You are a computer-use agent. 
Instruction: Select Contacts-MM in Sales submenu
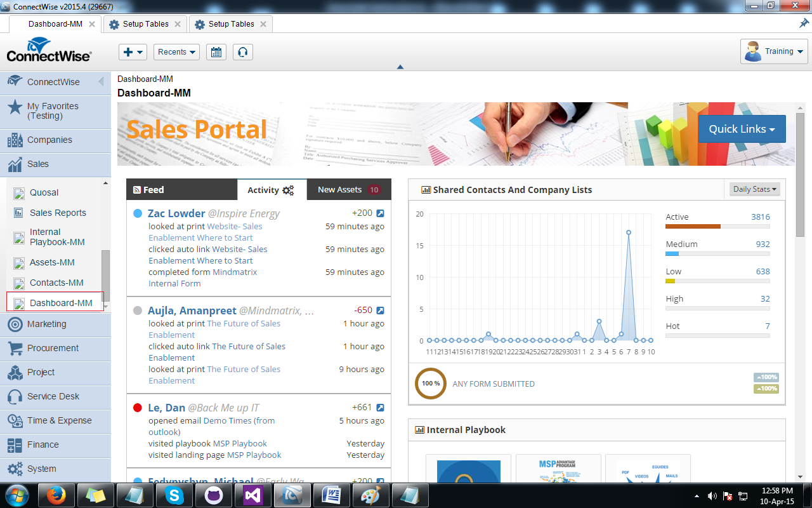(56, 283)
